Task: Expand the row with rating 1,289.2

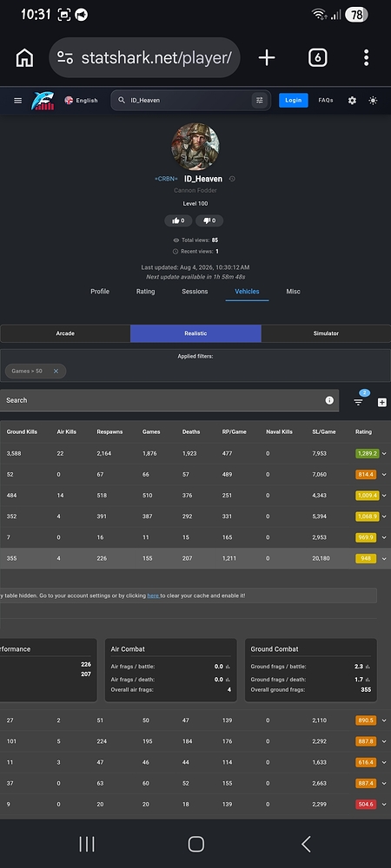Action: [x=384, y=453]
